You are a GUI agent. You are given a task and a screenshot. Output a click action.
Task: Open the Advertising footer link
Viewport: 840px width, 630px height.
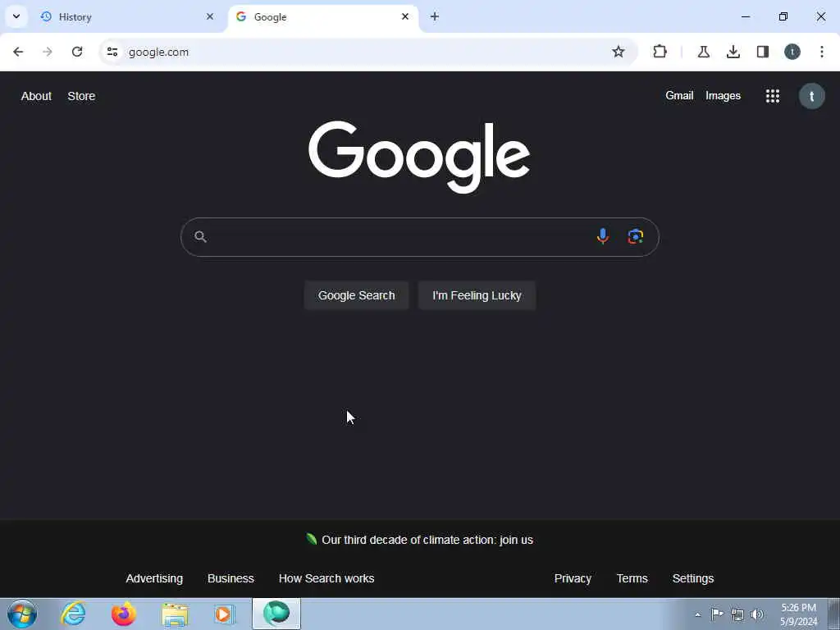point(154,578)
